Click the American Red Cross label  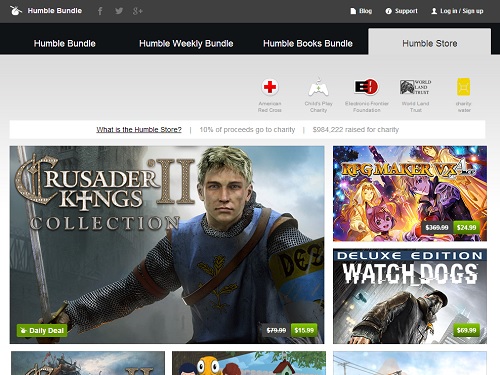(x=270, y=107)
